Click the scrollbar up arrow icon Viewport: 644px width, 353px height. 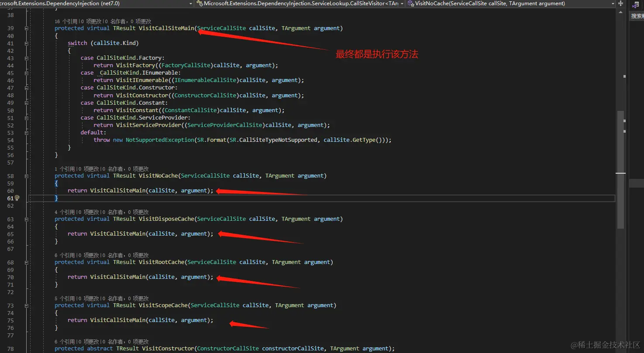coord(620,12)
